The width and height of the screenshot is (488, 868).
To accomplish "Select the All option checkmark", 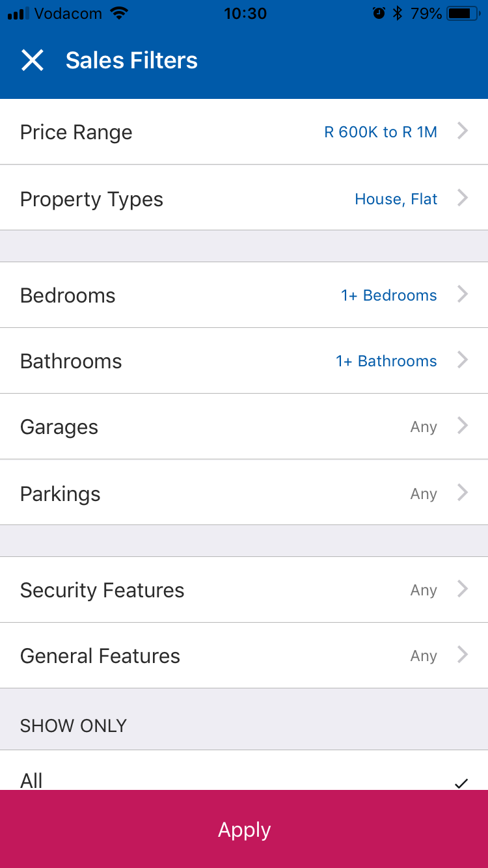I will point(461,783).
